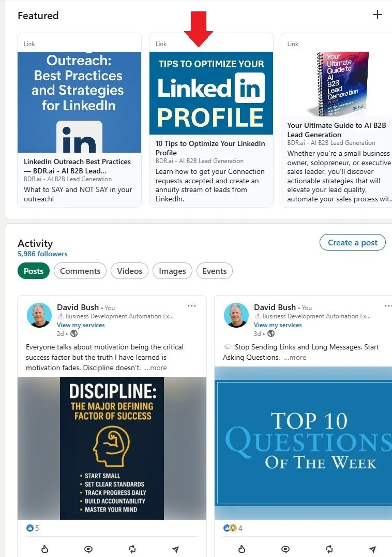Image resolution: width=392 pixels, height=557 pixels.
Task: Open the 5,986 followers link
Action: (x=42, y=254)
